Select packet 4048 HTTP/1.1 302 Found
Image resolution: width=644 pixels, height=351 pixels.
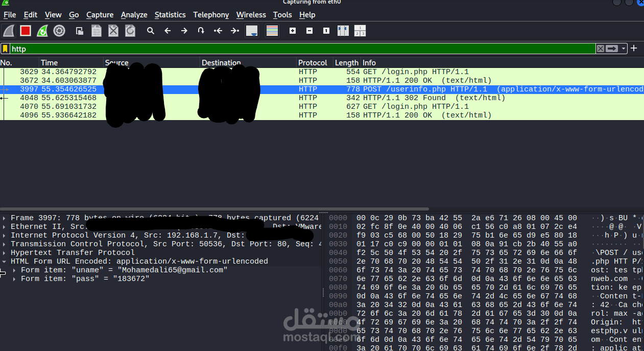[322, 98]
